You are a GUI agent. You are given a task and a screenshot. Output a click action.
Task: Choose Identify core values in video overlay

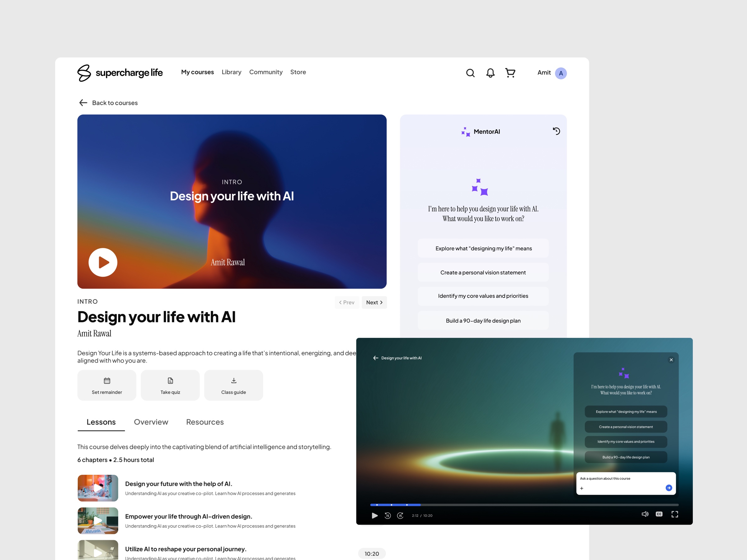pyautogui.click(x=626, y=442)
